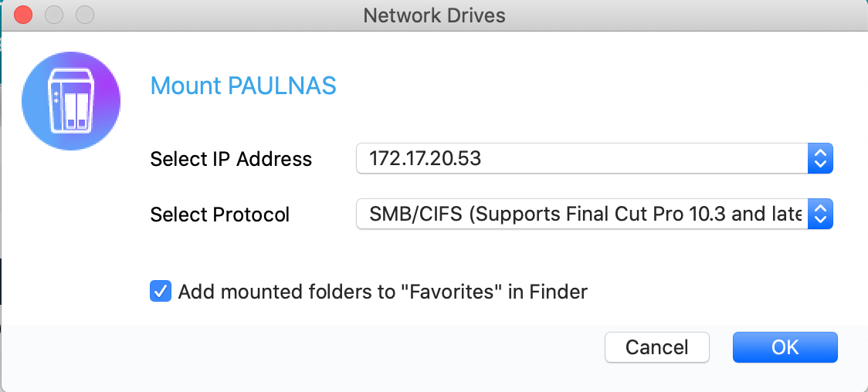Screen dimensions: 868x392
Task: Click blue arrows icon beside SMB/CIFS protocol
Action: 820,214
